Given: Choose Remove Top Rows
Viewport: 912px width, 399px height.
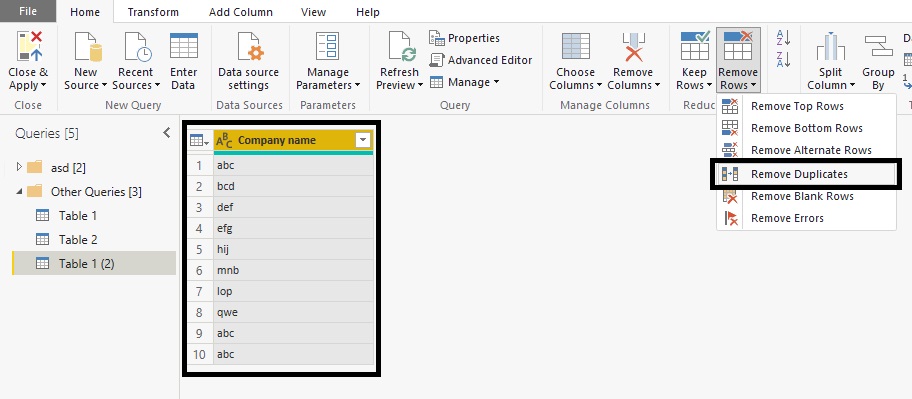Looking at the screenshot, I should (x=807, y=106).
